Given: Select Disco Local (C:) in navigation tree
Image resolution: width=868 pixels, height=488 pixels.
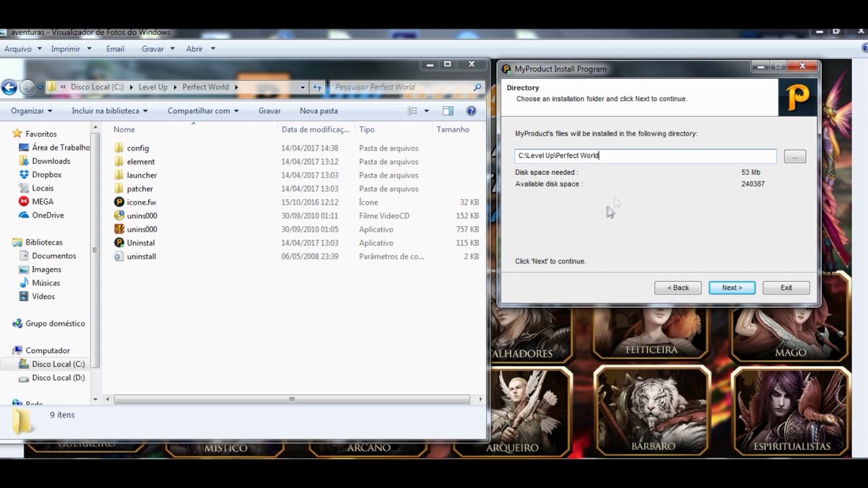Looking at the screenshot, I should (52, 364).
